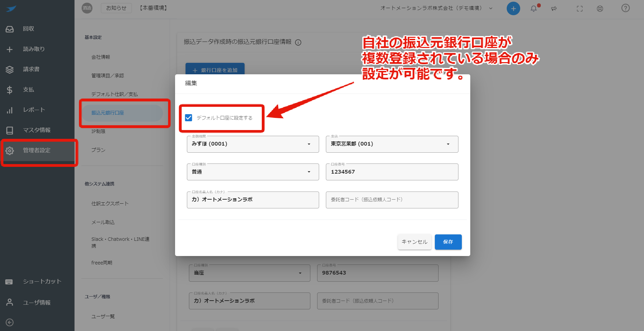The image size is (644, 331).
Task: Click the background 委託者コード field below dialog
Action: pos(378,301)
